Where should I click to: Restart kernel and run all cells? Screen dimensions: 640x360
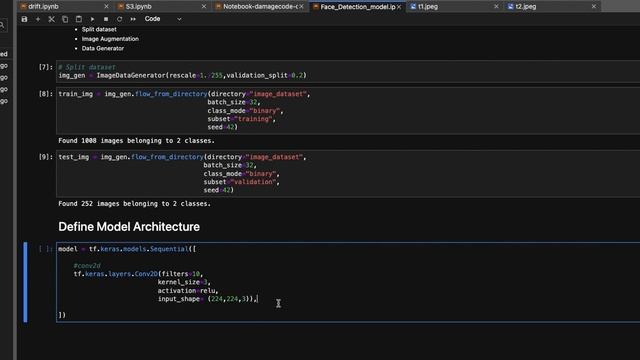[x=133, y=19]
